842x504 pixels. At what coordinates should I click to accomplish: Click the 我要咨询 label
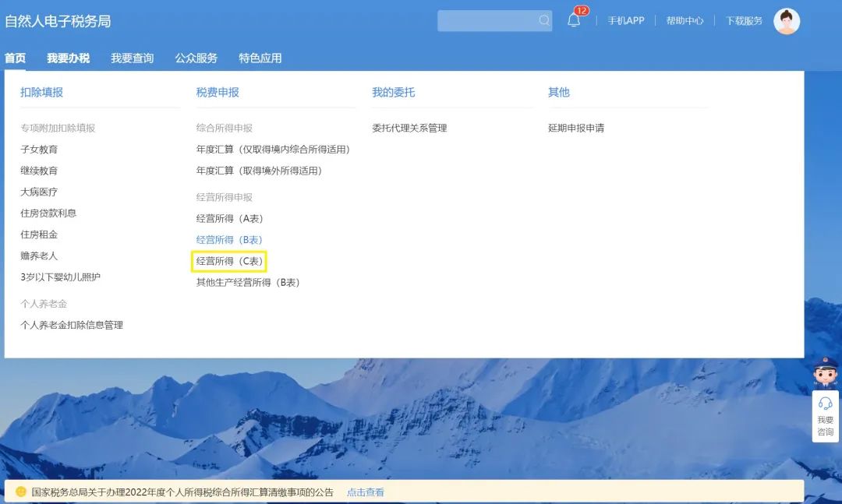pyautogui.click(x=826, y=425)
